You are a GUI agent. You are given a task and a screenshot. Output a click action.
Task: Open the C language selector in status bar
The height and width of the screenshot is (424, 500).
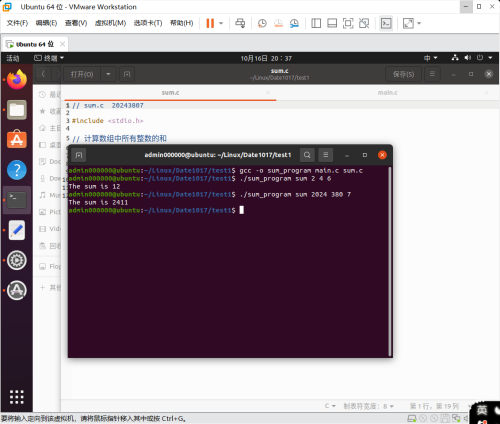coord(330,406)
